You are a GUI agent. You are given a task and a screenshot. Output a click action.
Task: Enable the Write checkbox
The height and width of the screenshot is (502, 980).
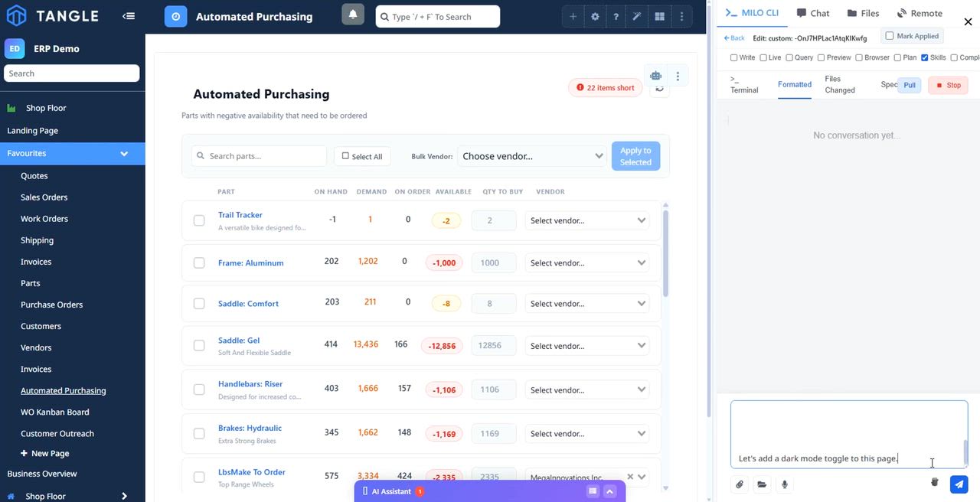coord(734,57)
